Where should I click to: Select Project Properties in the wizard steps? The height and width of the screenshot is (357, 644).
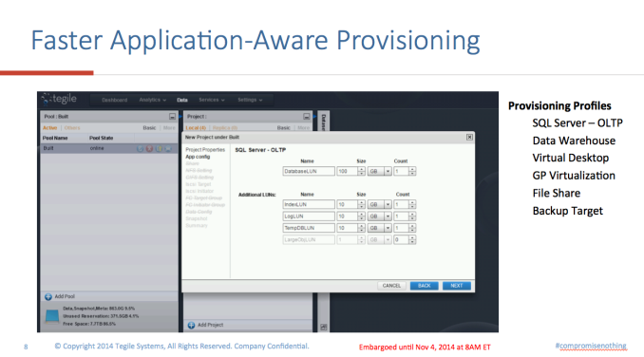pos(205,150)
